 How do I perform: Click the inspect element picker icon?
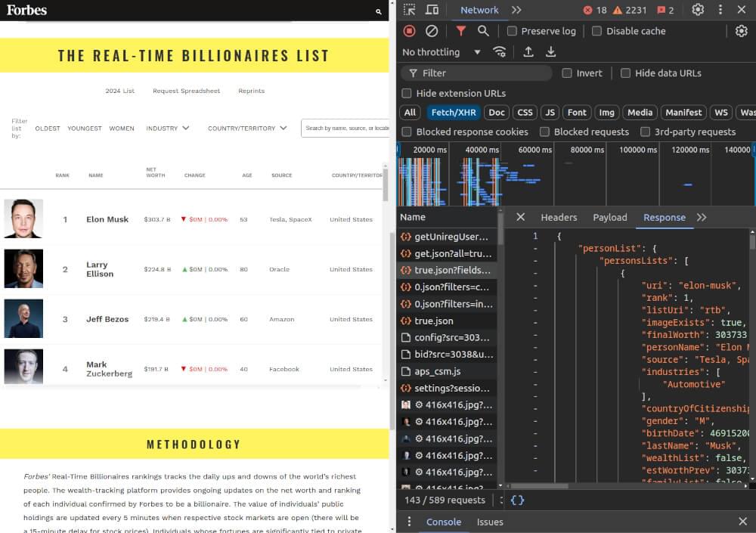(x=409, y=10)
